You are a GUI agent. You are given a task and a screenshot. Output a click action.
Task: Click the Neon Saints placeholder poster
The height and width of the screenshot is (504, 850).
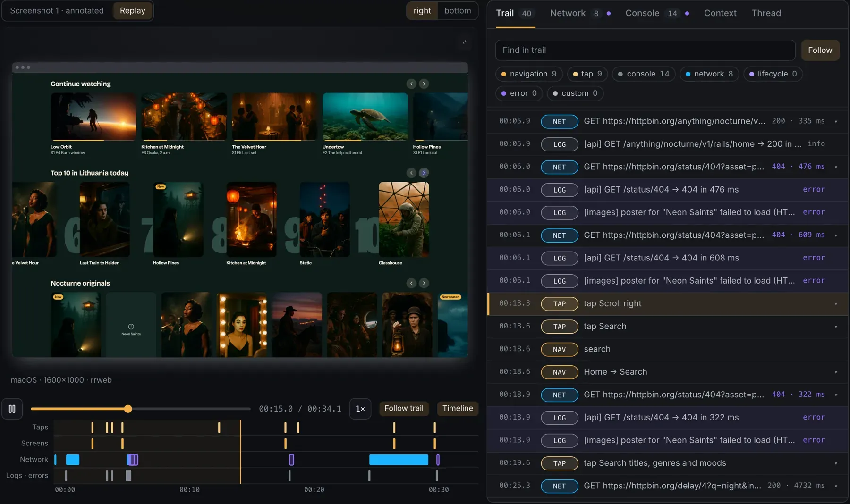click(x=131, y=325)
